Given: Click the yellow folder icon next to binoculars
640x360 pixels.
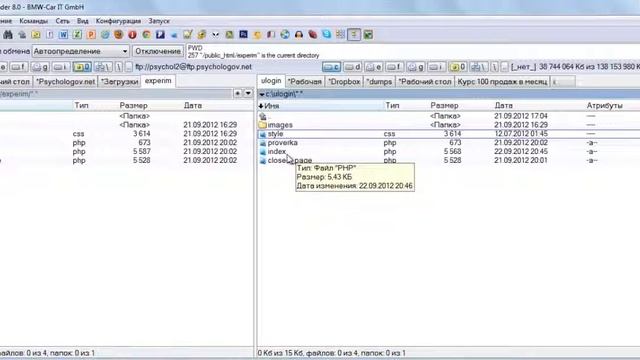Looking at the screenshot, I should [x=36, y=35].
